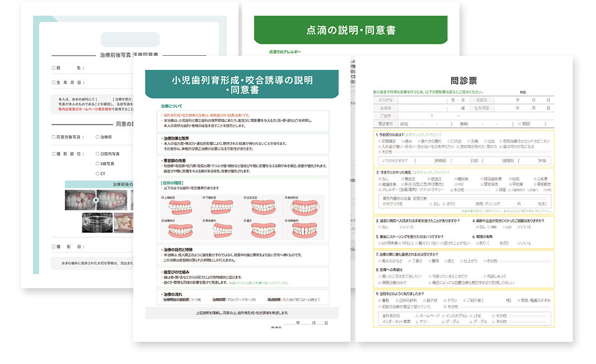Select the X線写真 radio option

click(x=98, y=164)
